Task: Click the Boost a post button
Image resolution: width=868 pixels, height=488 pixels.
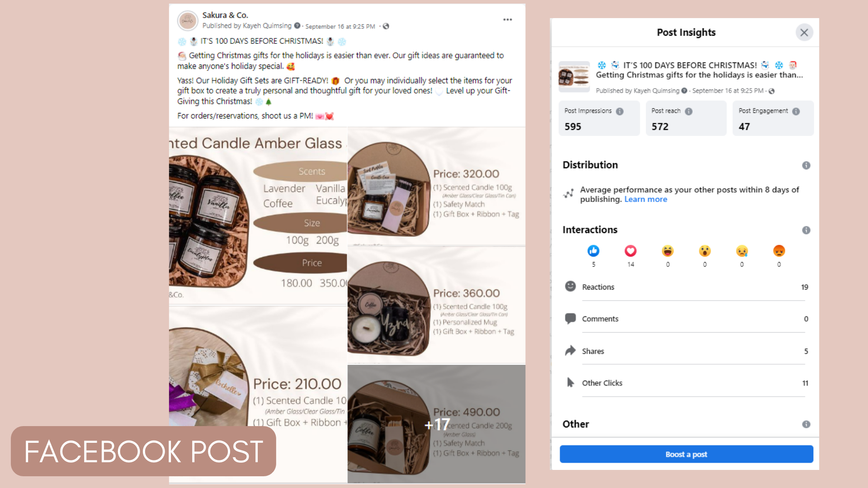Action: tap(686, 454)
